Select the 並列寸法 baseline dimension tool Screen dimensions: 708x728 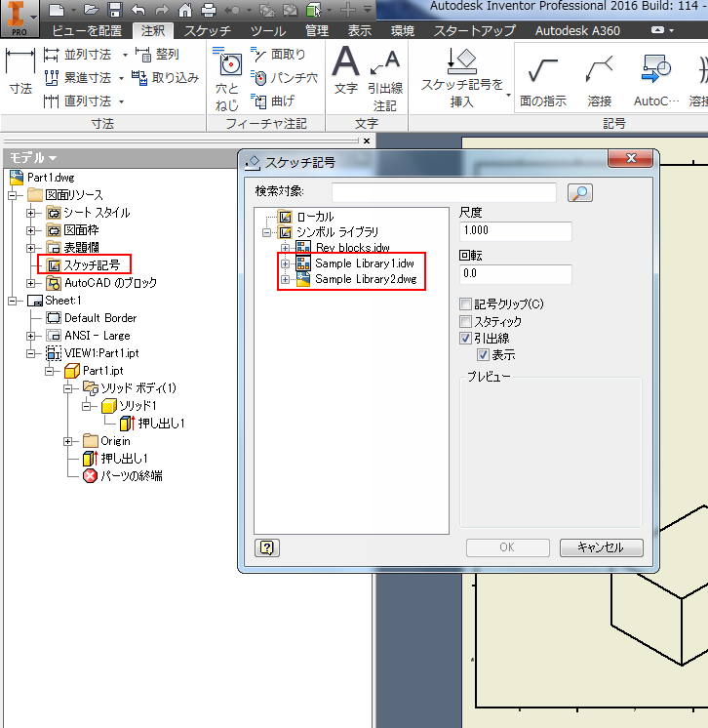(78, 55)
